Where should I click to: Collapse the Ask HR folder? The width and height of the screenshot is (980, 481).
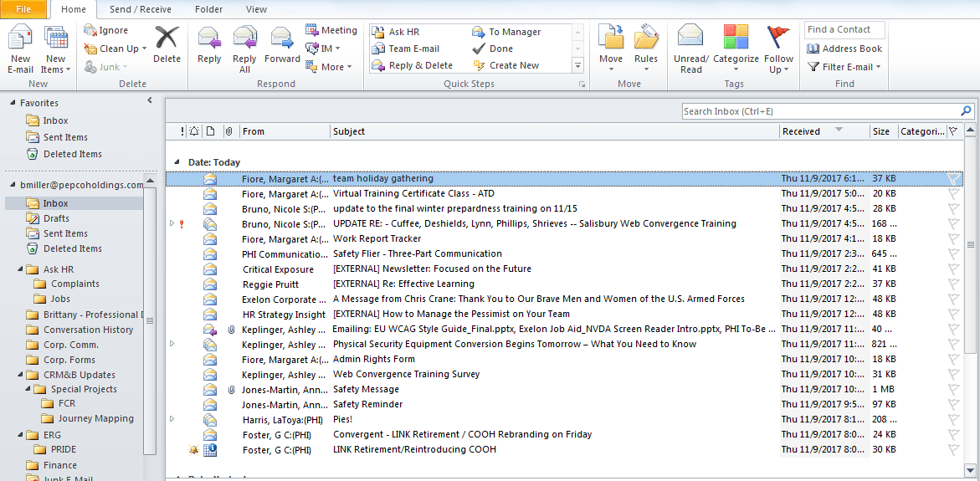click(x=20, y=269)
